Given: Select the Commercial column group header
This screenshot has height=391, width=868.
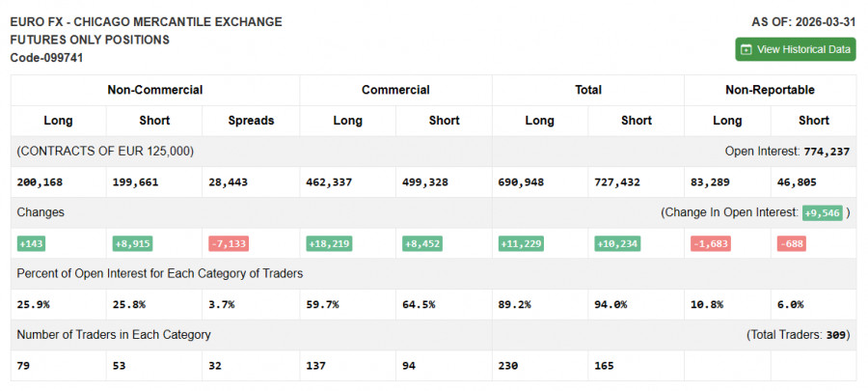Looking at the screenshot, I should coord(395,90).
